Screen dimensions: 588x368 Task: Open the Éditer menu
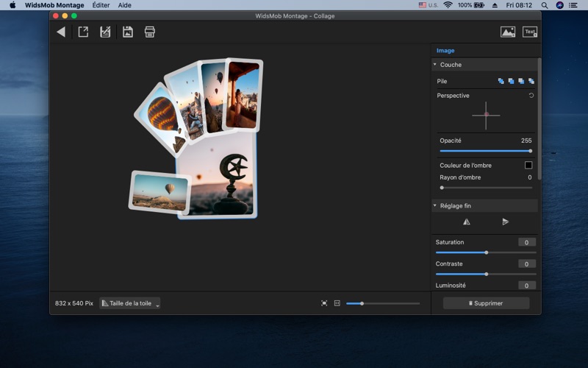tap(101, 5)
